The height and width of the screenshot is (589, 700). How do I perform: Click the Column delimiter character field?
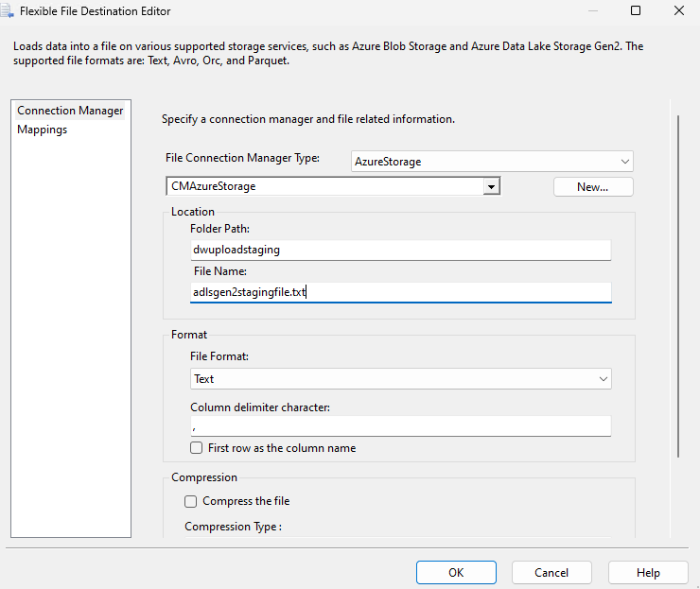[400, 426]
